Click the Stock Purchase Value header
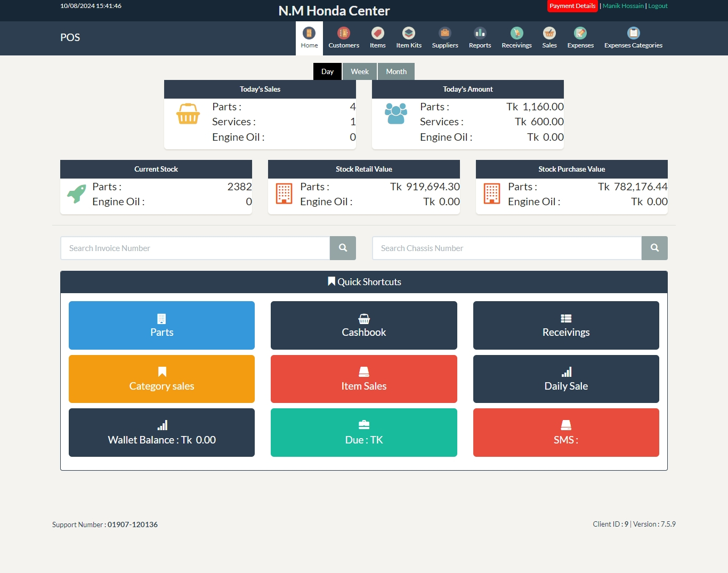The image size is (728, 573). (x=572, y=169)
